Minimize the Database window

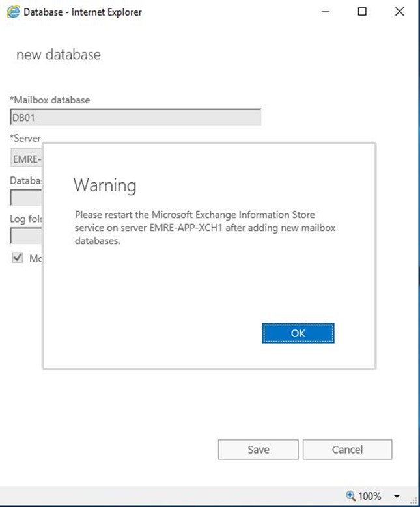coord(326,12)
